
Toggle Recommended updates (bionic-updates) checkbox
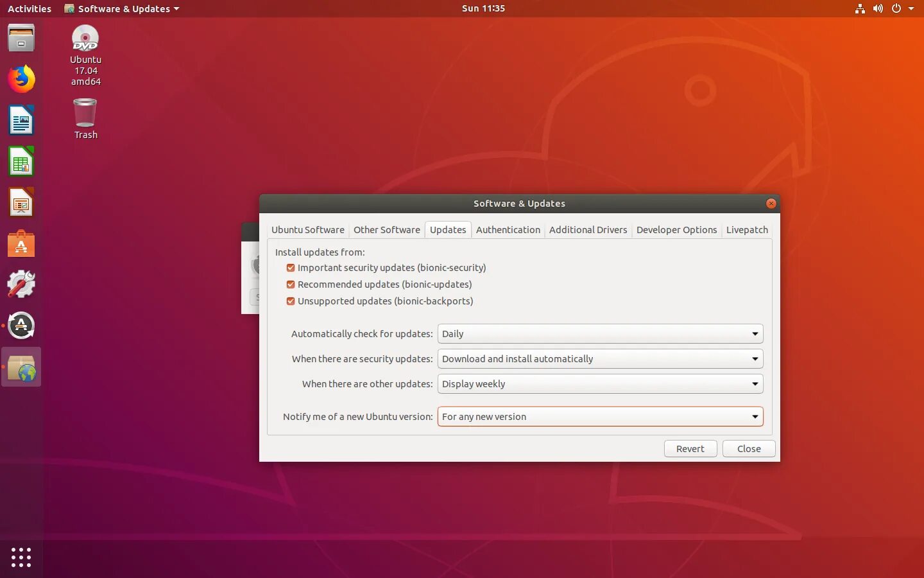(291, 285)
